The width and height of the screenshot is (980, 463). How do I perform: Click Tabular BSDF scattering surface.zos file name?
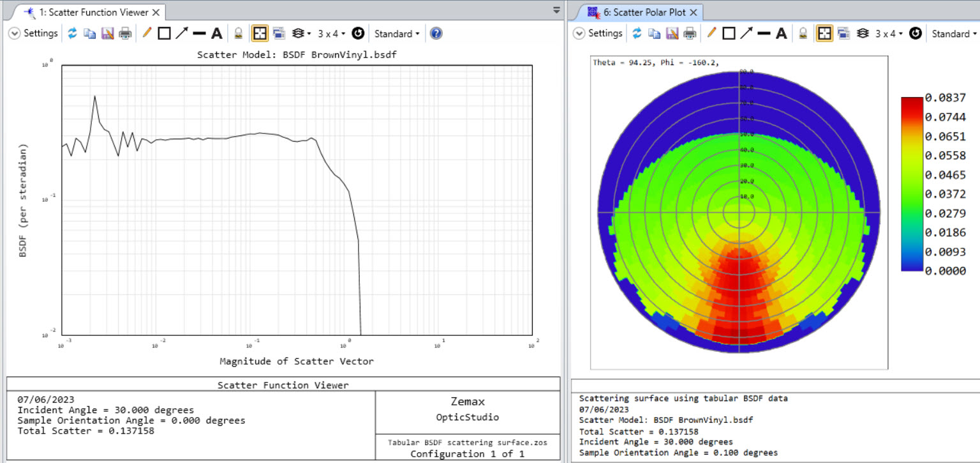(468, 443)
